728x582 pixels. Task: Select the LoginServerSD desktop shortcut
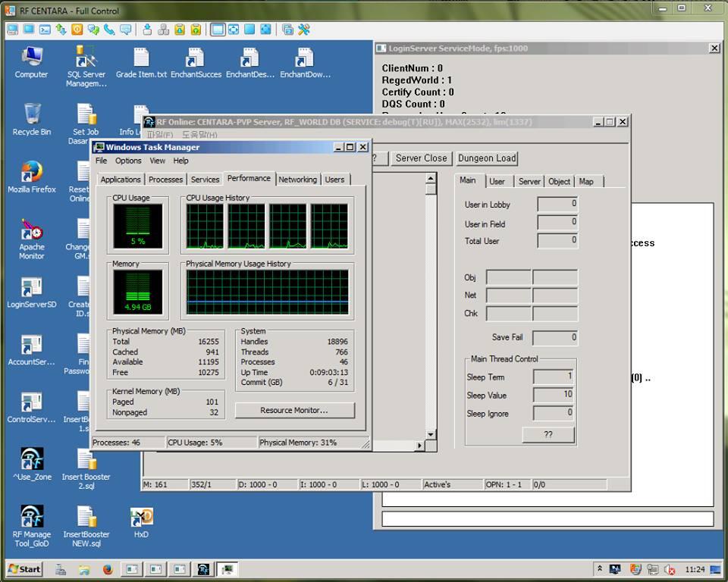pos(32,293)
